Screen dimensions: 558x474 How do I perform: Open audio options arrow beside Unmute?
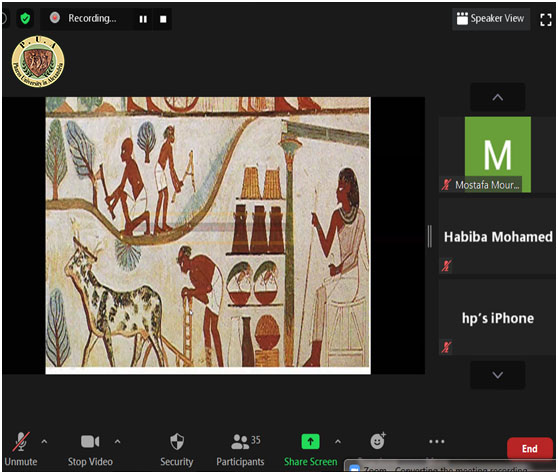(x=44, y=442)
